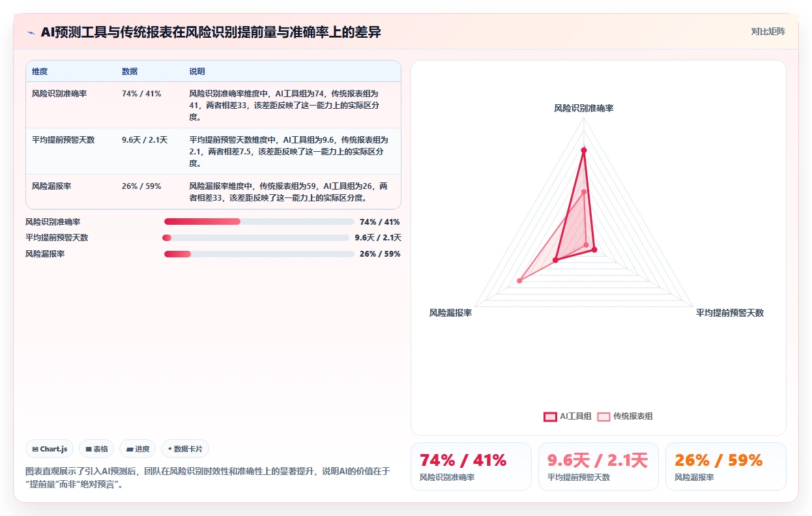Toggle the AI工具组 legend entry
Screen dimensions: 812x516
click(x=568, y=416)
